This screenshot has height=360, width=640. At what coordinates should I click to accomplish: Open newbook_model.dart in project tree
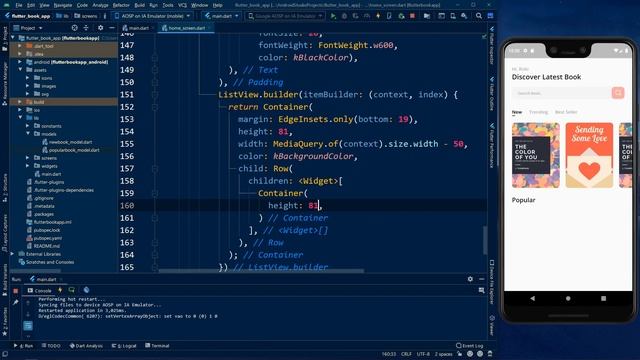click(67, 142)
